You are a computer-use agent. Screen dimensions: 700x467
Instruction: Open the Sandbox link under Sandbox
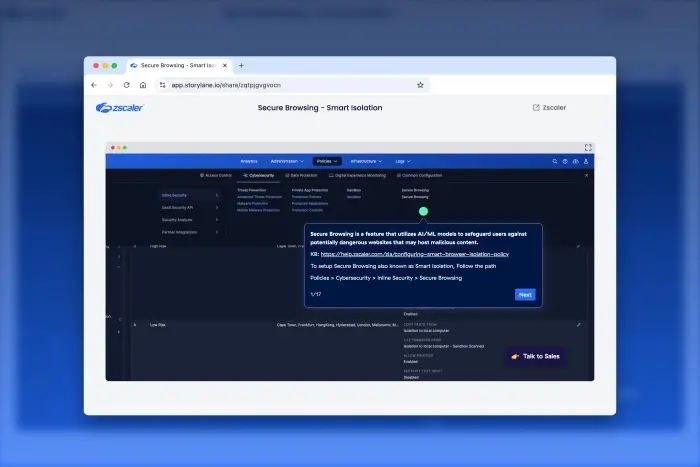(x=354, y=197)
